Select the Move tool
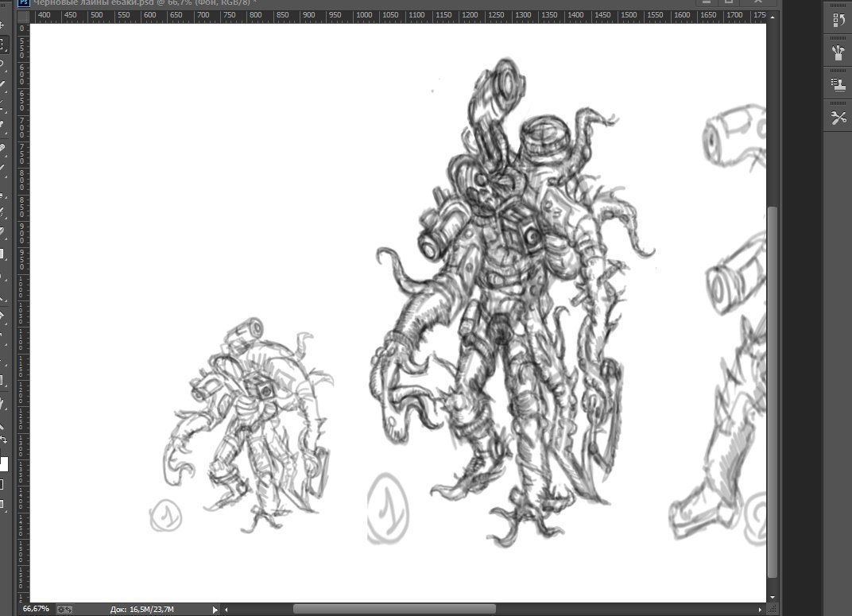The image size is (852, 616). tap(2, 25)
